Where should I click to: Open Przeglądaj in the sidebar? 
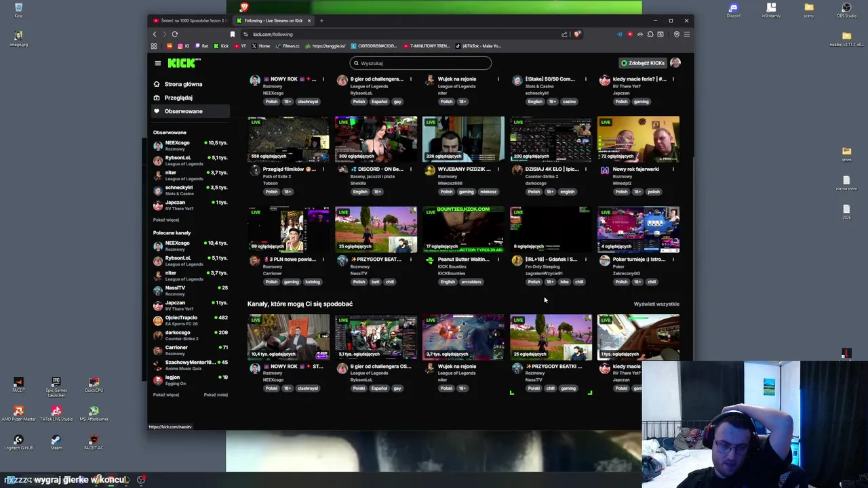(x=191, y=98)
